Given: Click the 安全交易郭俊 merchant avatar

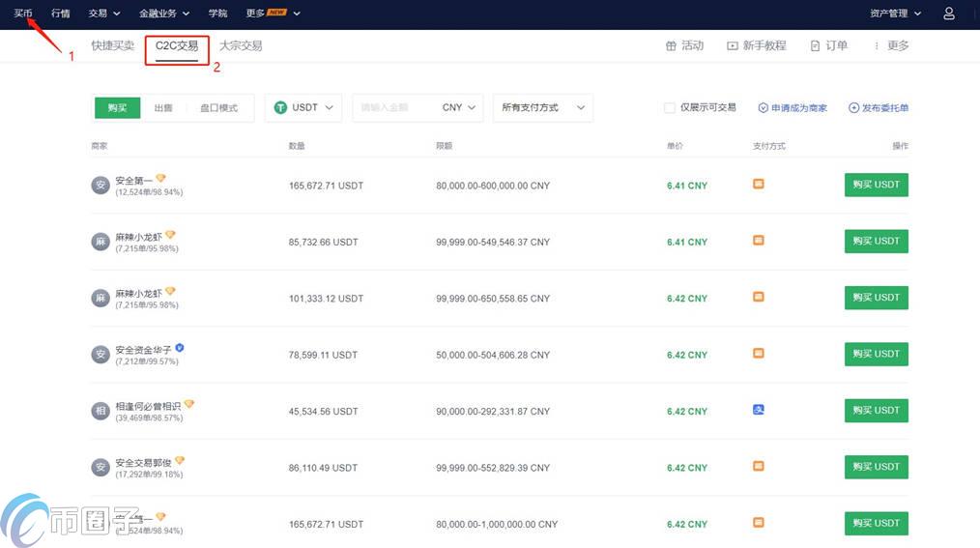Looking at the screenshot, I should (101, 468).
